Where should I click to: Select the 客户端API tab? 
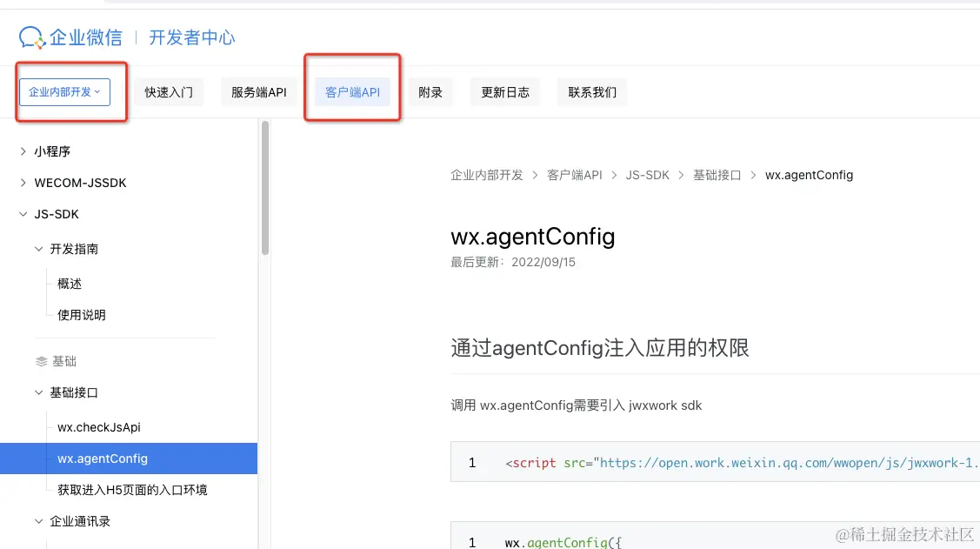coord(352,92)
